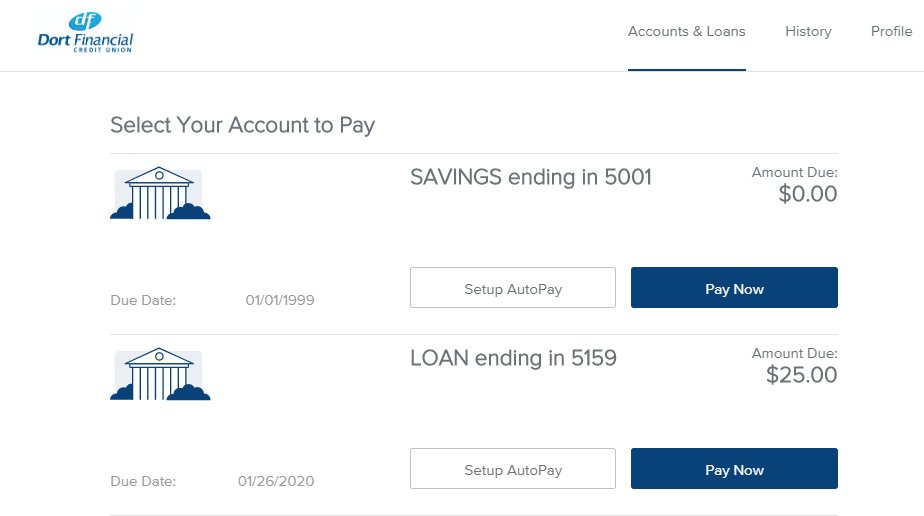The width and height of the screenshot is (924, 516).
Task: Click the 01/26/2020 due date
Action: tap(276, 481)
